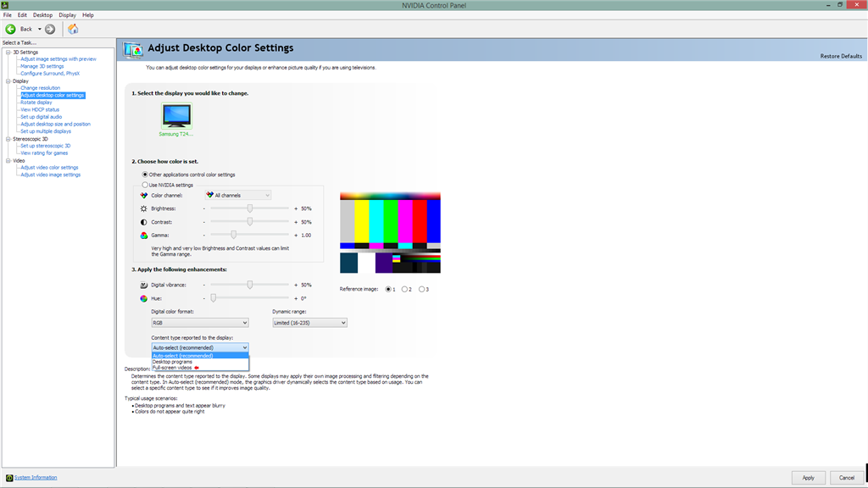The height and width of the screenshot is (488, 868).
Task: Open Adjust desktop size and position
Action: click(x=55, y=124)
